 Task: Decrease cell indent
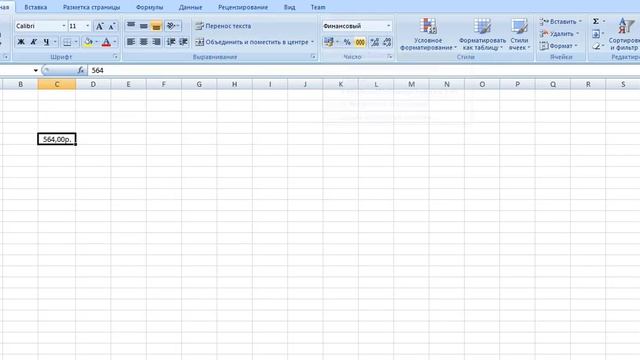(x=171, y=42)
